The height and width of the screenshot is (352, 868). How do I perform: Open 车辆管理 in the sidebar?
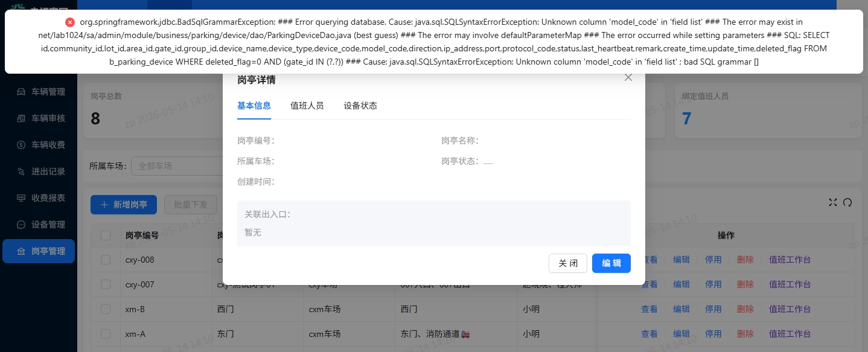[39, 92]
